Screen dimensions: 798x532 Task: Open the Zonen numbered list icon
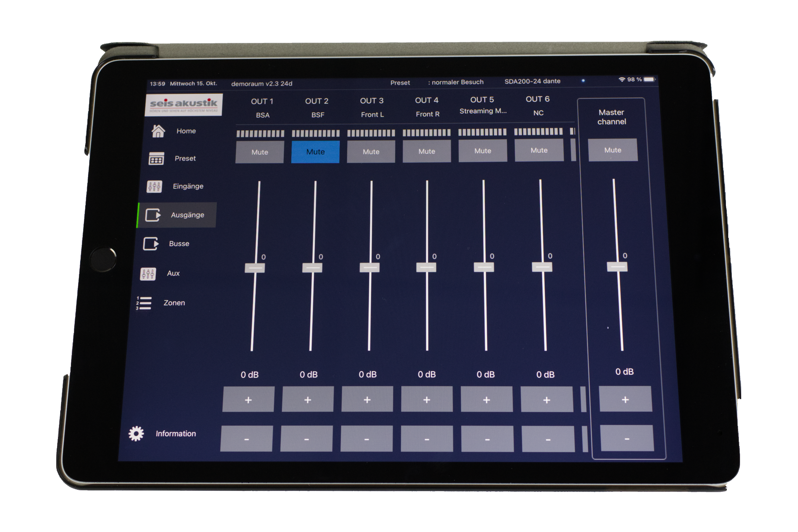click(x=144, y=303)
